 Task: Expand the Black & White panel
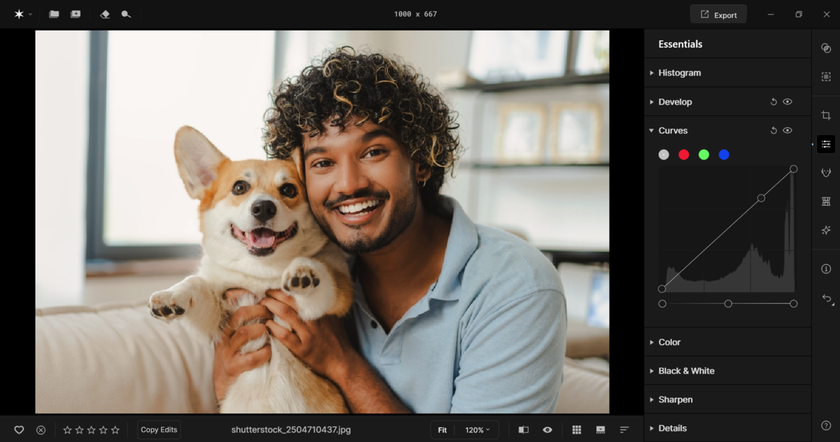point(686,371)
